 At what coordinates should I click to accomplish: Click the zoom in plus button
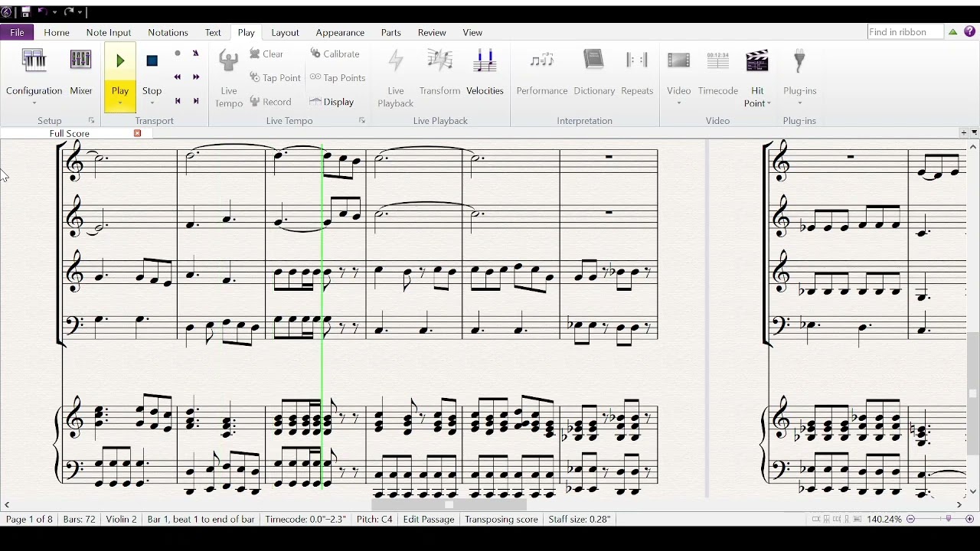[970, 519]
